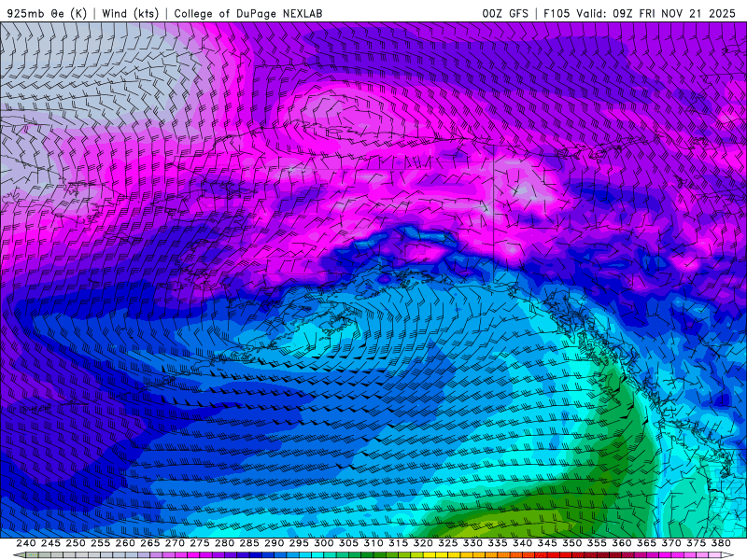Click the 335 color scale label
Viewport: 747px width, 560px height.
tap(498, 543)
